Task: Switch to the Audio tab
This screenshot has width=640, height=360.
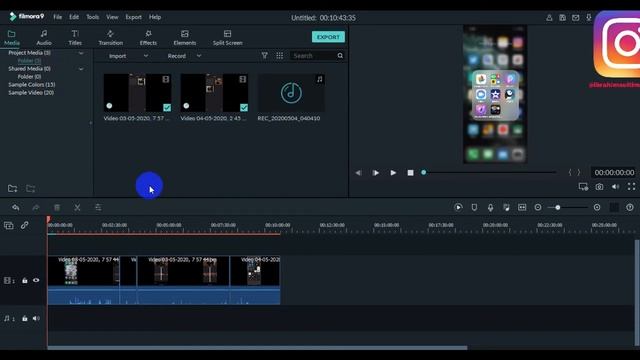Action: click(x=44, y=38)
